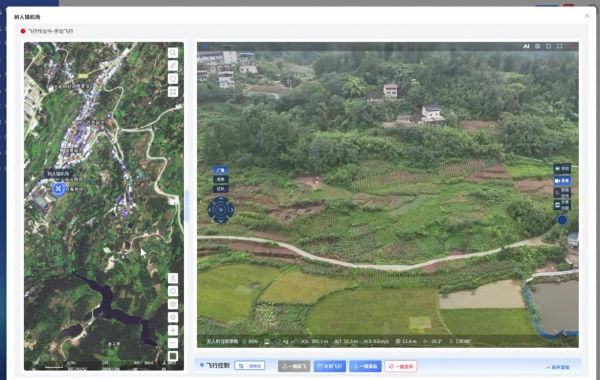The image size is (600, 380).
Task: Enter fullscreen video view
Action: point(560,46)
